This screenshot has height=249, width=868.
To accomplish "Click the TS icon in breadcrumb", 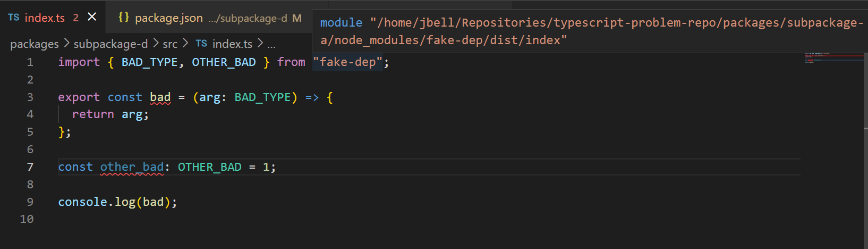I will [201, 44].
